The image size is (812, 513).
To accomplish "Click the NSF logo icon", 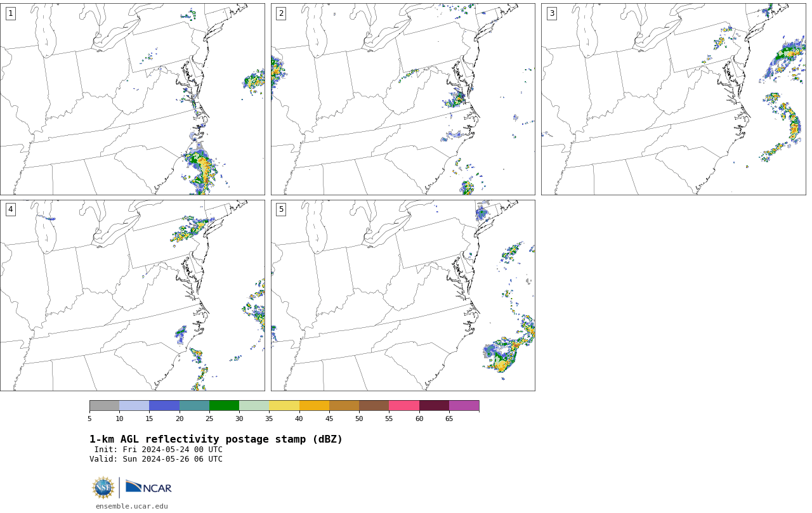I will [103, 488].
